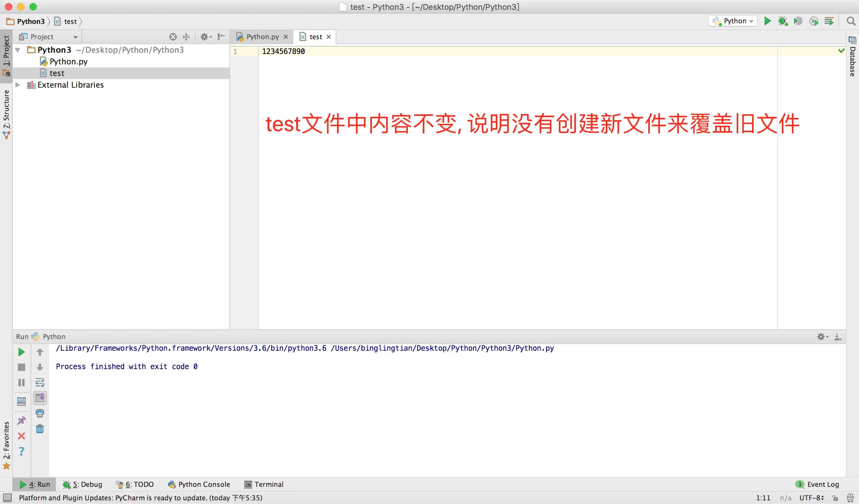Collapse the Python3 project folder
The width and height of the screenshot is (859, 504).
pyautogui.click(x=18, y=50)
